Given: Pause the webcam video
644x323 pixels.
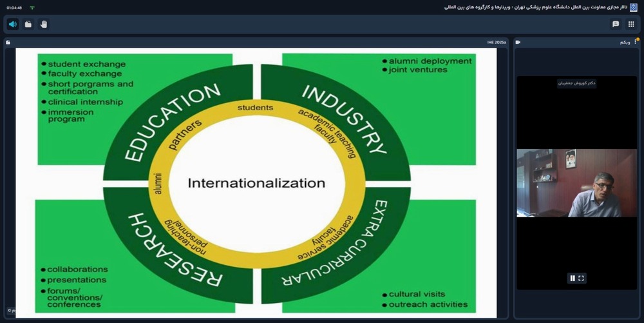Looking at the screenshot, I should (x=573, y=278).
